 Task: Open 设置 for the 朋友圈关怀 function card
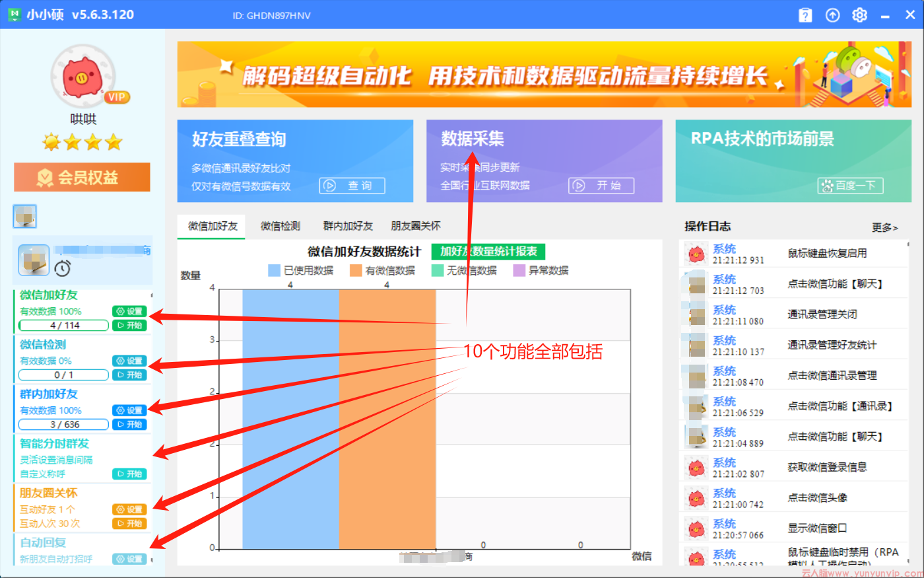coord(129,509)
